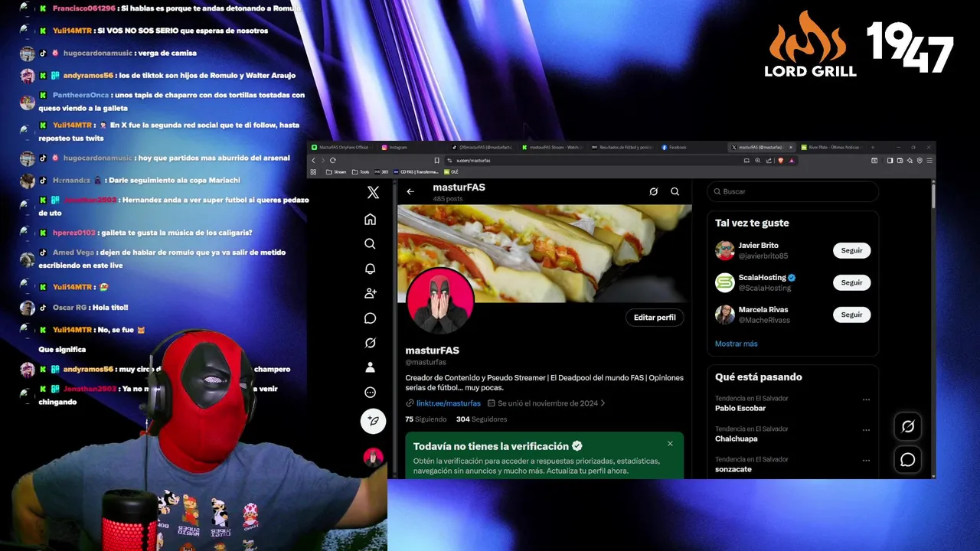Switch to the Facebook tab

pyautogui.click(x=691, y=147)
